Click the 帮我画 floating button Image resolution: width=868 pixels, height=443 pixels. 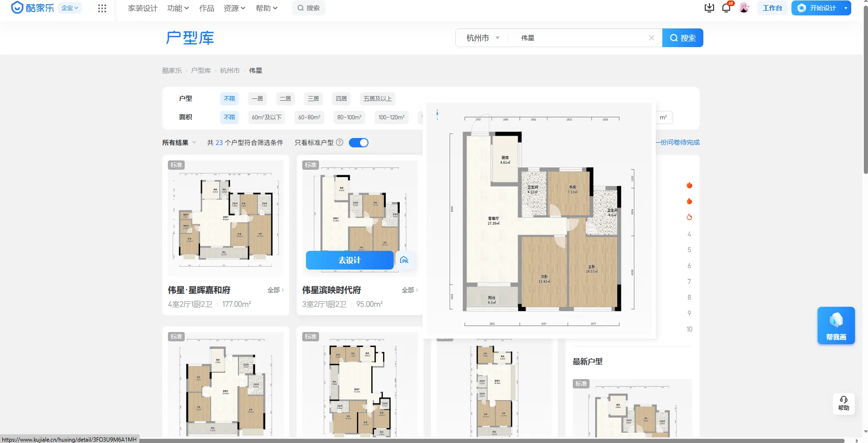pyautogui.click(x=836, y=325)
